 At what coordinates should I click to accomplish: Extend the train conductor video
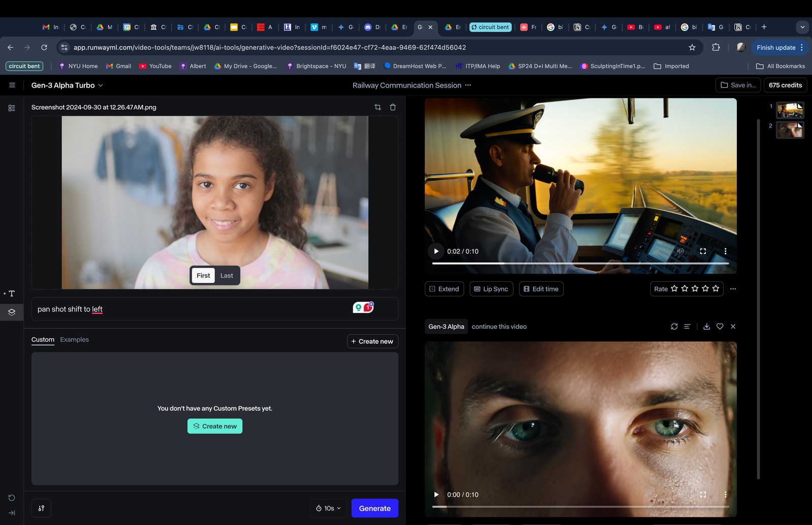(x=444, y=289)
